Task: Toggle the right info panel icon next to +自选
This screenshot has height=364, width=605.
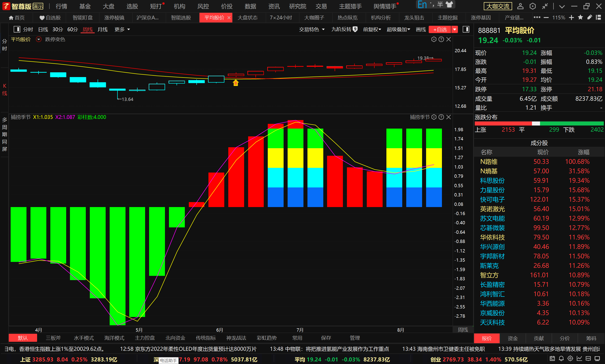Action: (x=466, y=30)
